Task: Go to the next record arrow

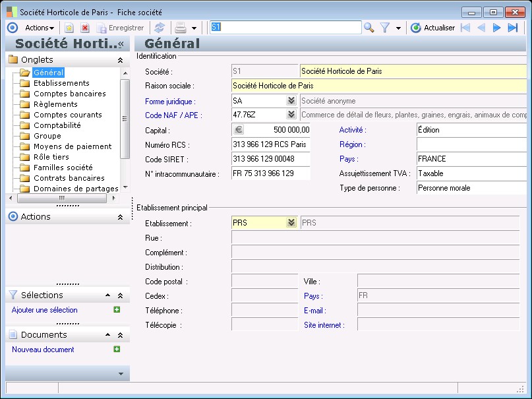Action: pyautogui.click(x=497, y=28)
